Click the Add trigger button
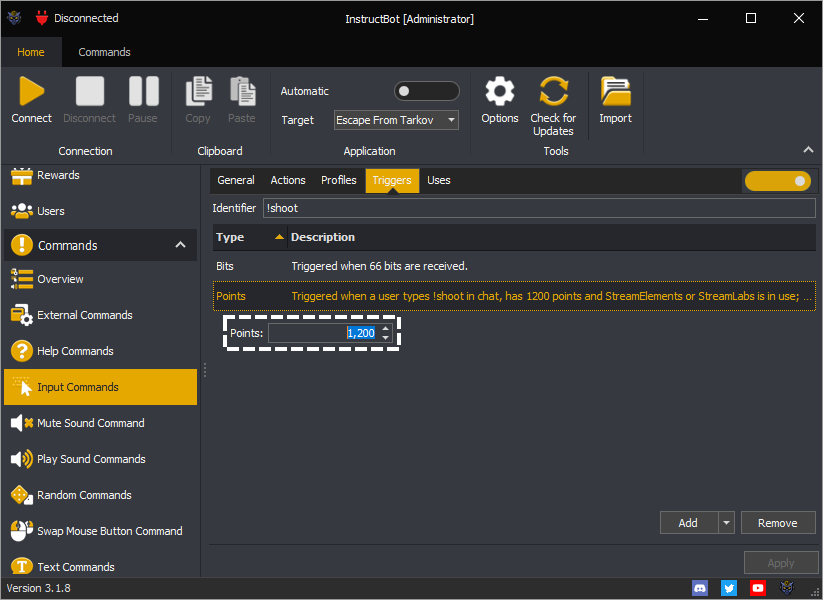The image size is (823, 600). point(689,523)
